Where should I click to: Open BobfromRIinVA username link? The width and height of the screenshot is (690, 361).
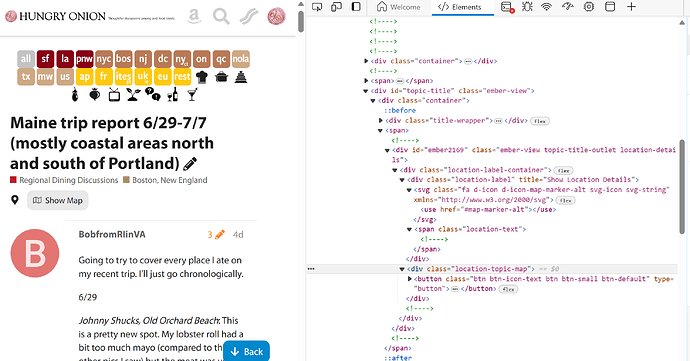(112, 234)
